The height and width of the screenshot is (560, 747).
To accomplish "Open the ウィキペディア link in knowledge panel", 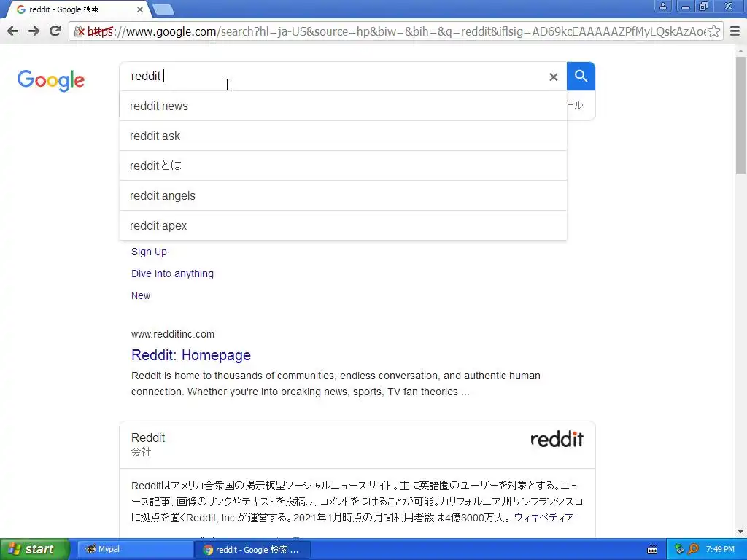I will [543, 518].
